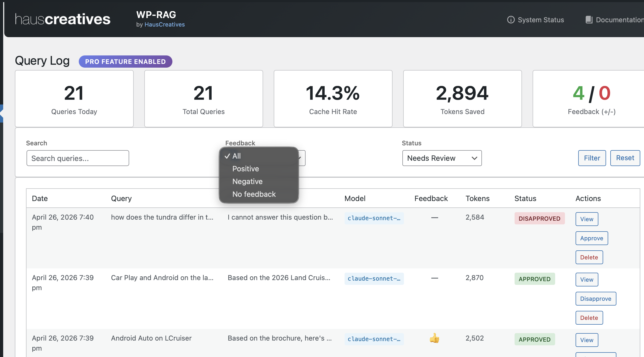Click query text 'how does the tundra differ in t...'
Screen dimensions: 644x357
coord(162,217)
